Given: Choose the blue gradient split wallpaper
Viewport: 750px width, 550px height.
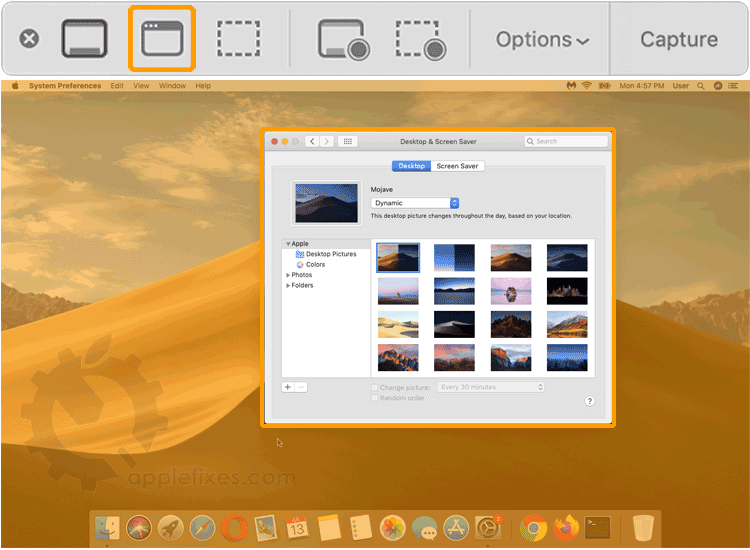Looking at the screenshot, I should coord(454,257).
